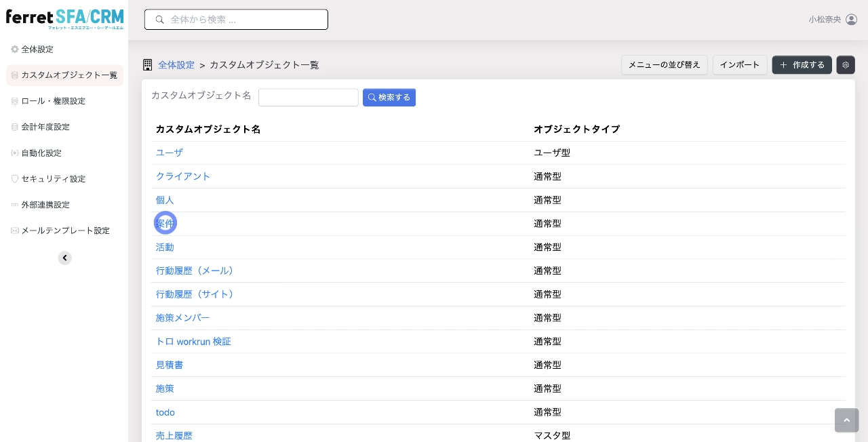Image resolution: width=868 pixels, height=442 pixels.
Task: Click the magnifier icon in global search
Action: 160,20
